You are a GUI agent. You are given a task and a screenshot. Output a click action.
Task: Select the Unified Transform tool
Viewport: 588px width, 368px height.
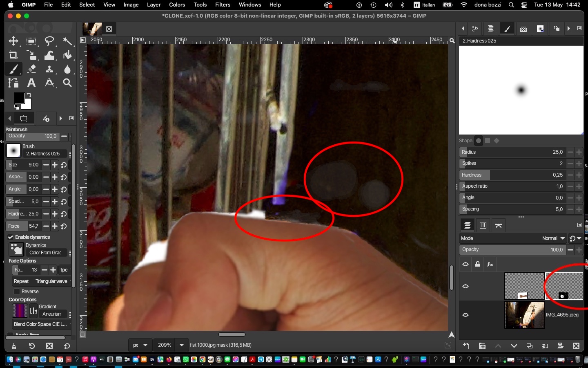31,55
